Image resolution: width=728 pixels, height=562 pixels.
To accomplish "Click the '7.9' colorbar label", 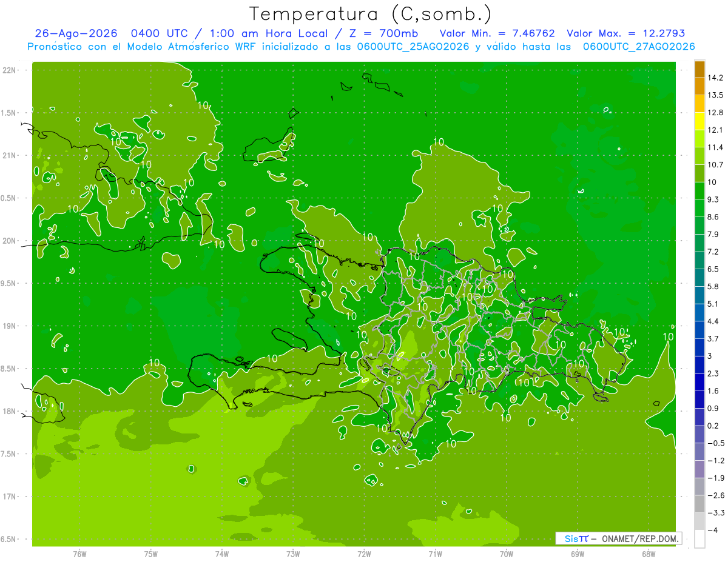I will coord(713,234).
